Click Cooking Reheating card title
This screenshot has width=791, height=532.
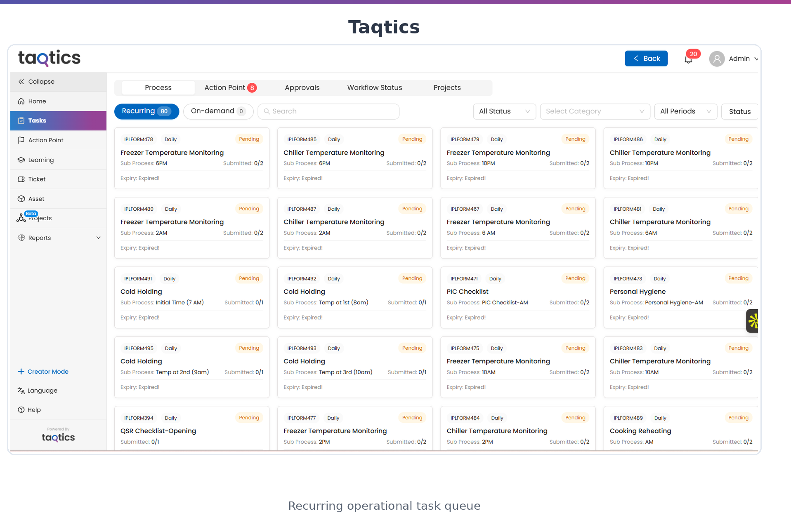[640, 431]
